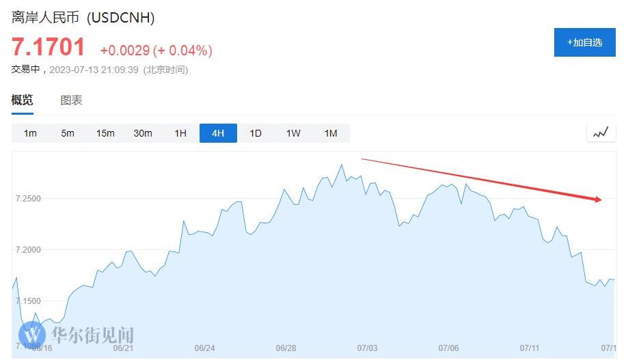Image resolution: width=626 pixels, height=364 pixels.
Task: Open the 概览 tab
Action: 23,100
